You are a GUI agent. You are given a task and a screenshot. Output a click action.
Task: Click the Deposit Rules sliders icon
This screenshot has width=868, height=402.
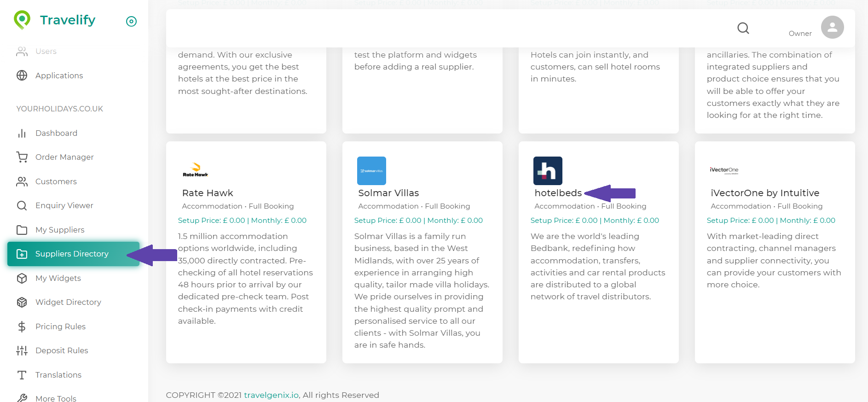[x=22, y=350]
